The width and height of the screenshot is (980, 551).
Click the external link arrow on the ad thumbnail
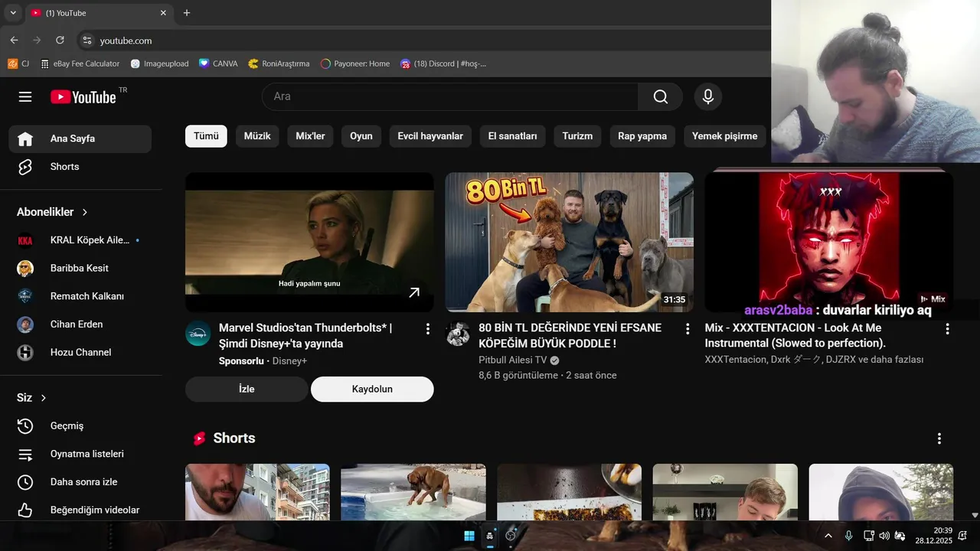[x=414, y=292]
